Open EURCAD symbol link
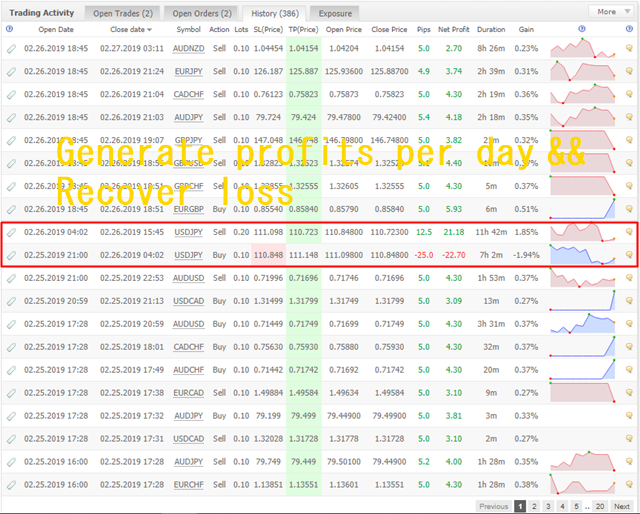Viewport: 640px width, 514px height. click(x=188, y=393)
